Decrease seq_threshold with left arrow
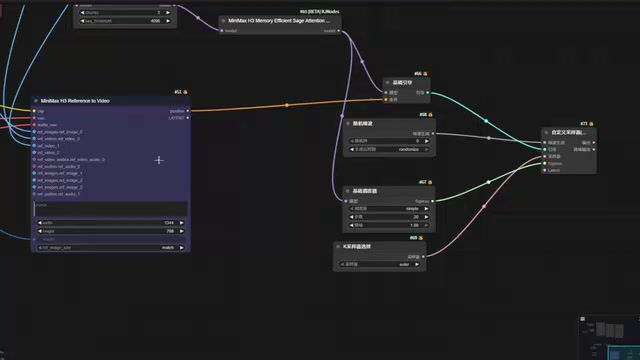This screenshot has width=640, height=360. point(82,21)
